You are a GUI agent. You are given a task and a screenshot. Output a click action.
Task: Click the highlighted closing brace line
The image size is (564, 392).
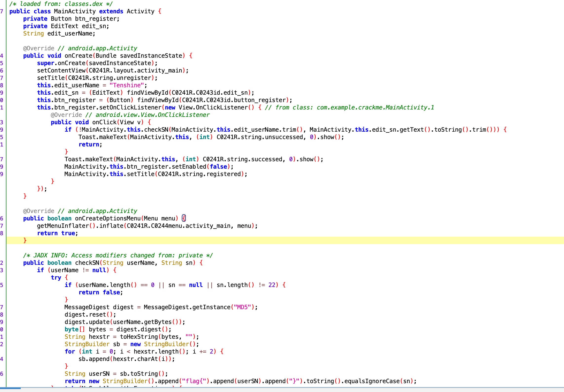coord(25,240)
